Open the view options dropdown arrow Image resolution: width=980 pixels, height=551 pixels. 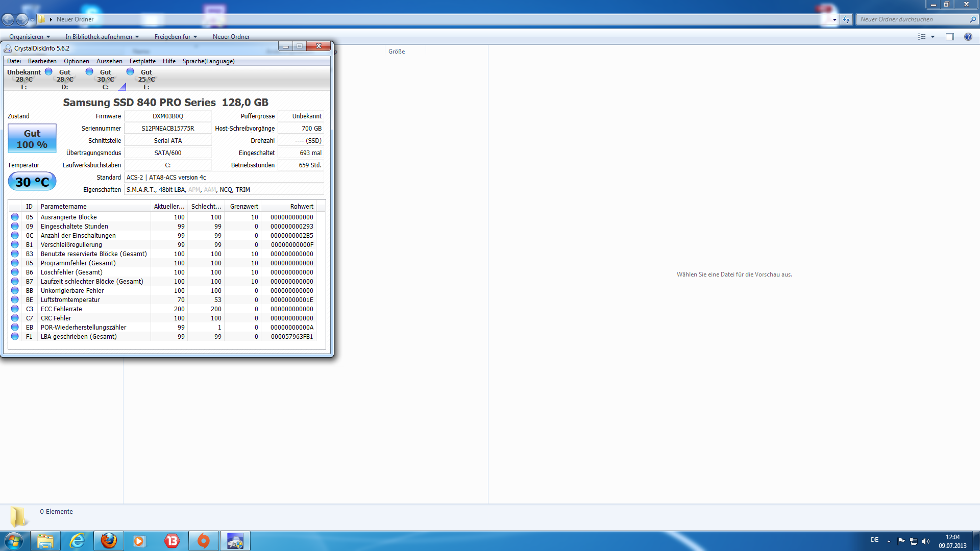pos(933,37)
